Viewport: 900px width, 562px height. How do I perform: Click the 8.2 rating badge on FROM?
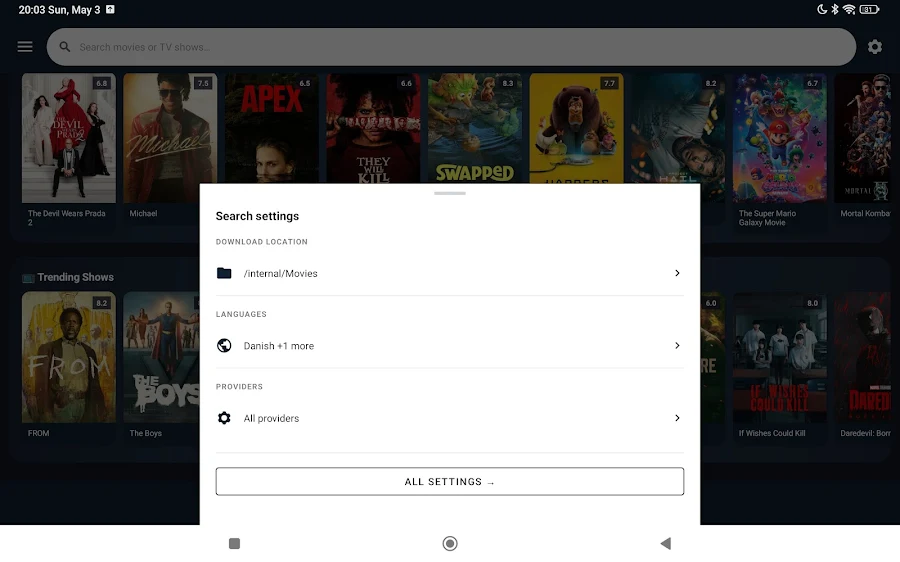[x=102, y=303]
